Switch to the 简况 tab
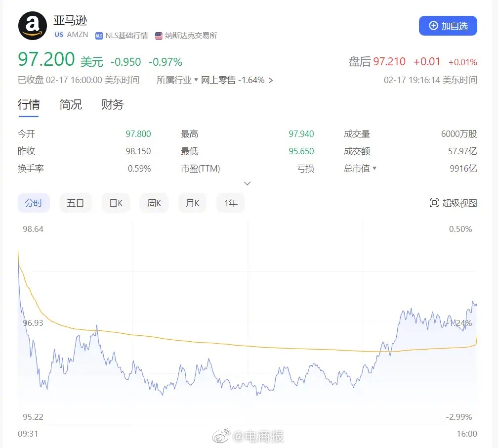 tap(71, 104)
